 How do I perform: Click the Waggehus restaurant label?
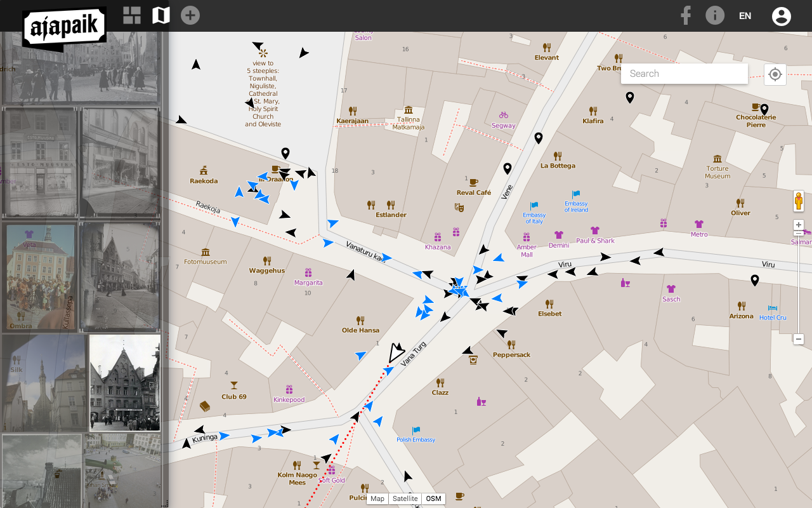266,271
